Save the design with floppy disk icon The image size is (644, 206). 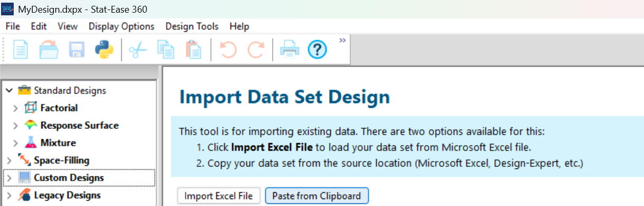[x=77, y=50]
